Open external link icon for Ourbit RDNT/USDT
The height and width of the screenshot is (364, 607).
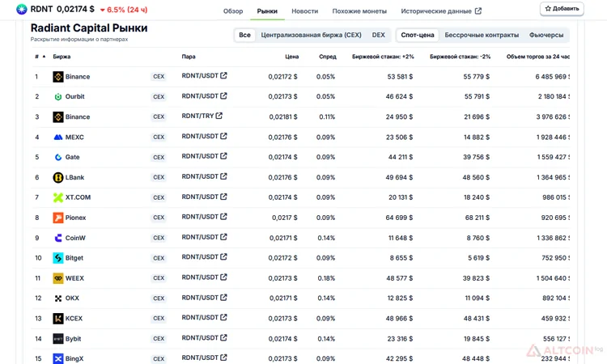pos(223,95)
